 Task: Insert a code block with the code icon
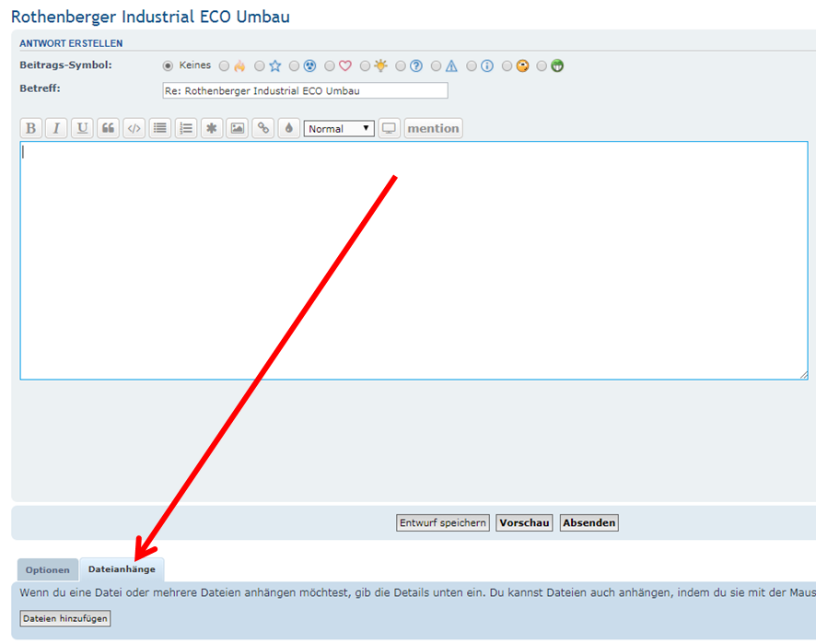134,129
